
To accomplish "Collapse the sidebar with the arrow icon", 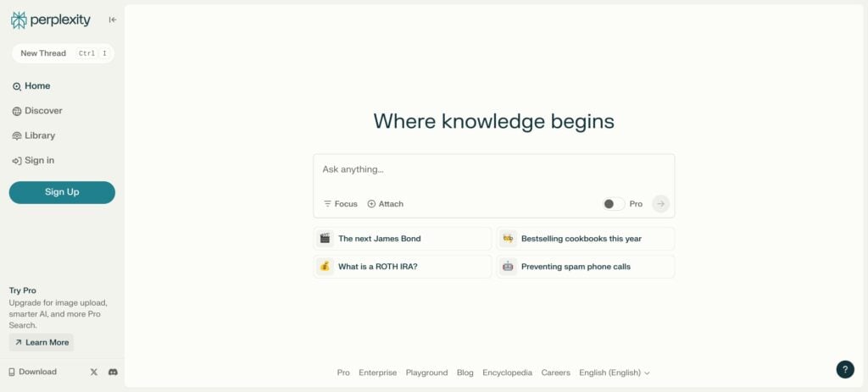I will (113, 19).
